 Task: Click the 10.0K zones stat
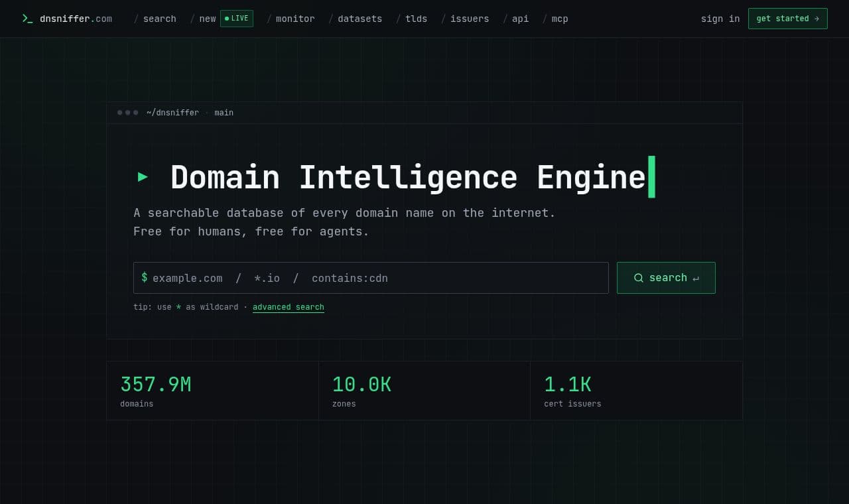point(424,391)
